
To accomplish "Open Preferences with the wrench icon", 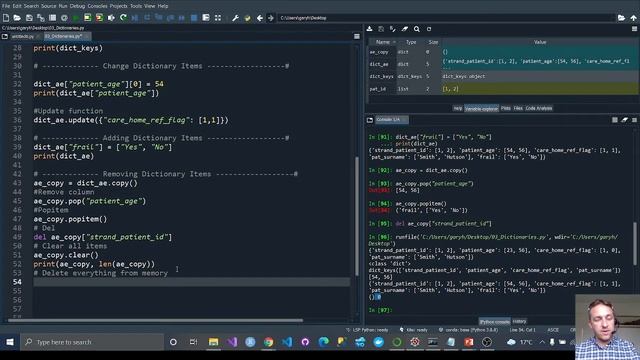I will click(236, 18).
